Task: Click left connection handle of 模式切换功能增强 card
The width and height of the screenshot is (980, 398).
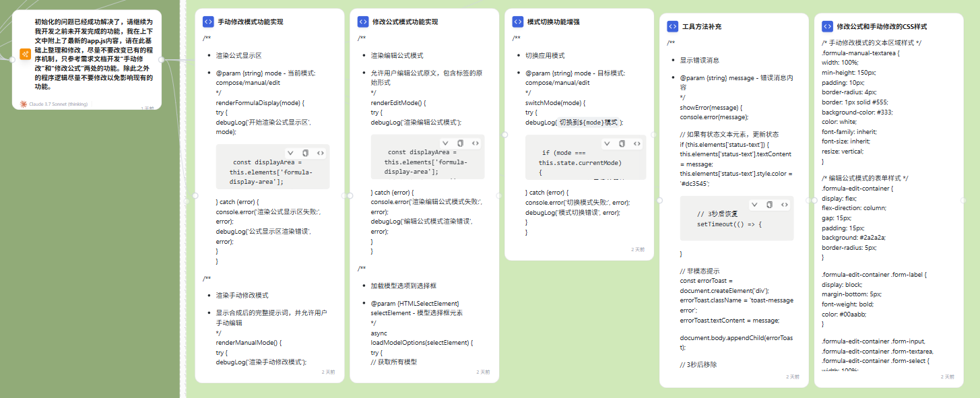Action: (x=505, y=135)
